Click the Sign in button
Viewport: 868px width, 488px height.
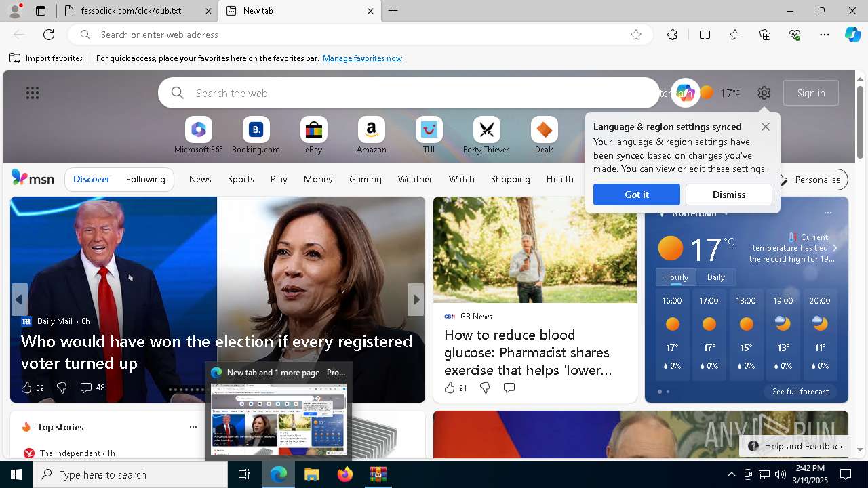coord(811,93)
